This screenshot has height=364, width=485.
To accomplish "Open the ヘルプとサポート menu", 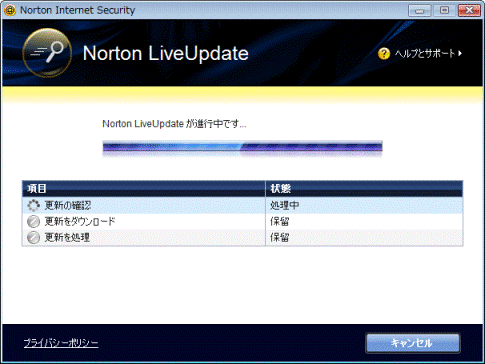I will (x=428, y=53).
